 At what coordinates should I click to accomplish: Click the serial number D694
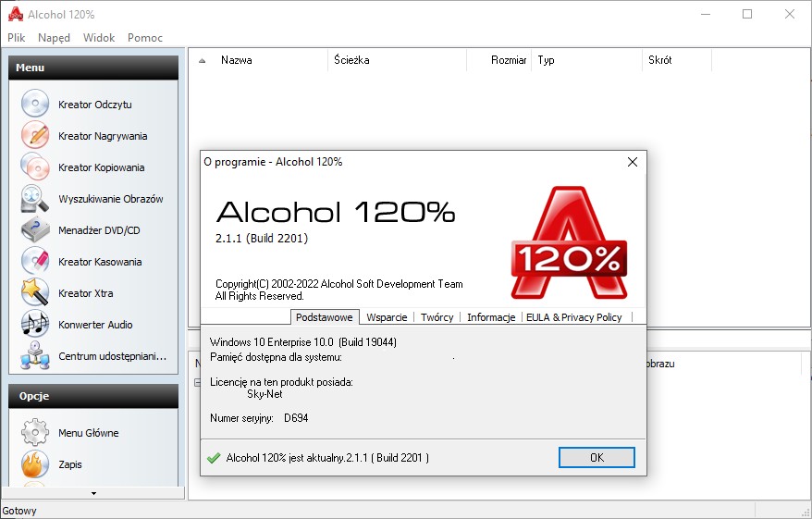click(296, 418)
